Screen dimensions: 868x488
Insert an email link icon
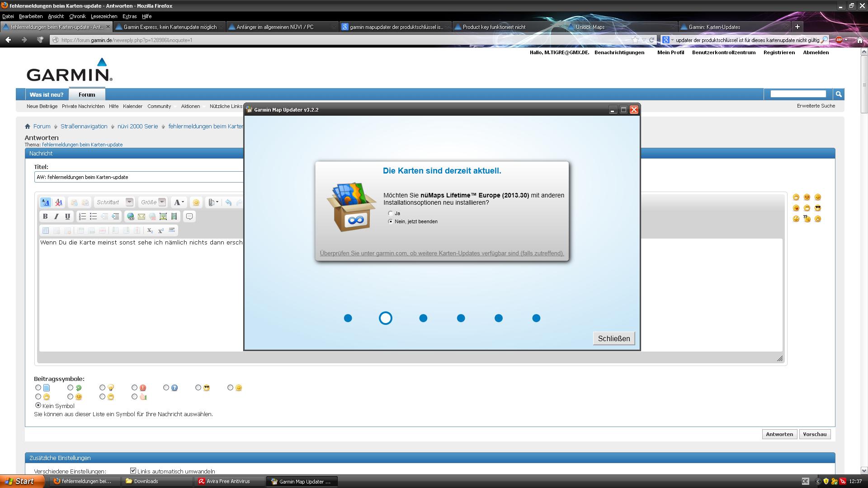pyautogui.click(x=141, y=216)
